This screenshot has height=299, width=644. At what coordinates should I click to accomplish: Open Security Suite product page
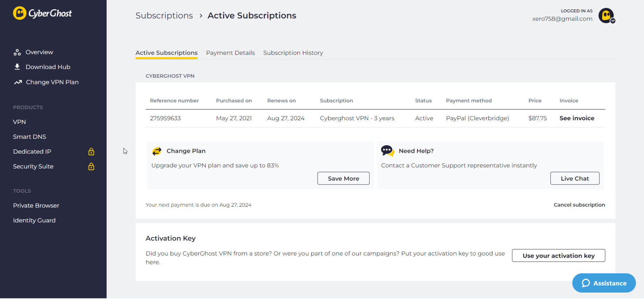pyautogui.click(x=33, y=167)
